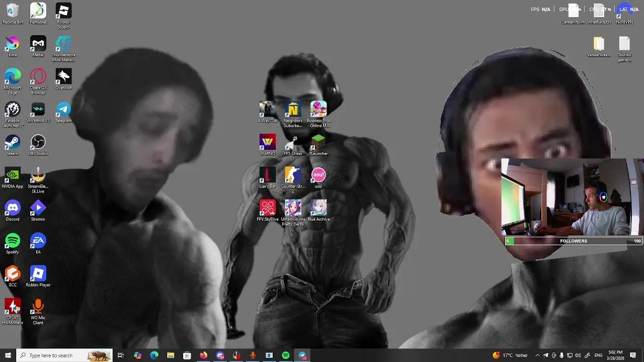Select the TLauncher Minecraft icon
Screen dimensions: 644x362
pyautogui.click(x=318, y=145)
